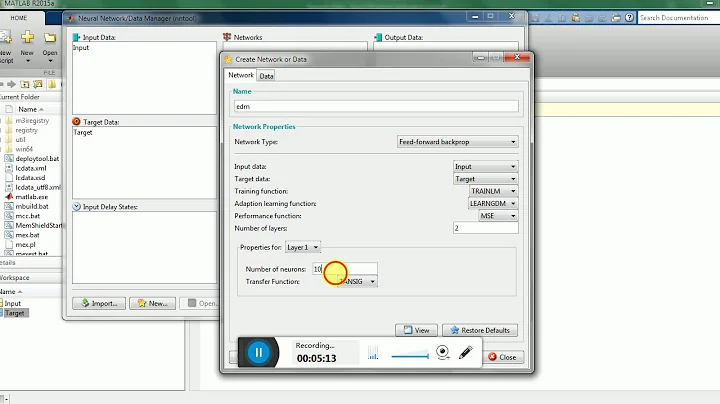Click the paste icon in the quick access toolbar

(575, 17)
